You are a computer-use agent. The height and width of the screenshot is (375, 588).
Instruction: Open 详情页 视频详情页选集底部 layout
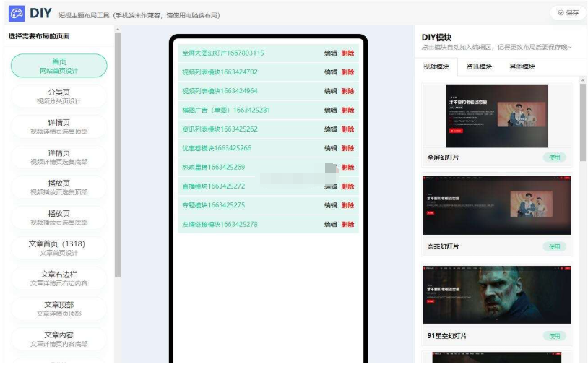click(59, 157)
